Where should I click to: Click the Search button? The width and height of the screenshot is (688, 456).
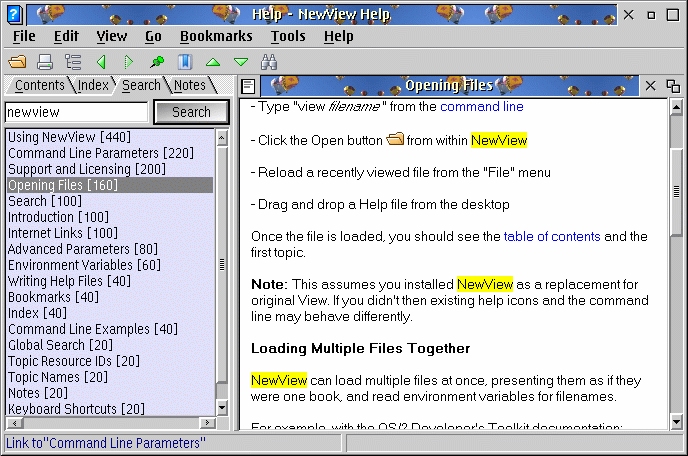tap(191, 112)
